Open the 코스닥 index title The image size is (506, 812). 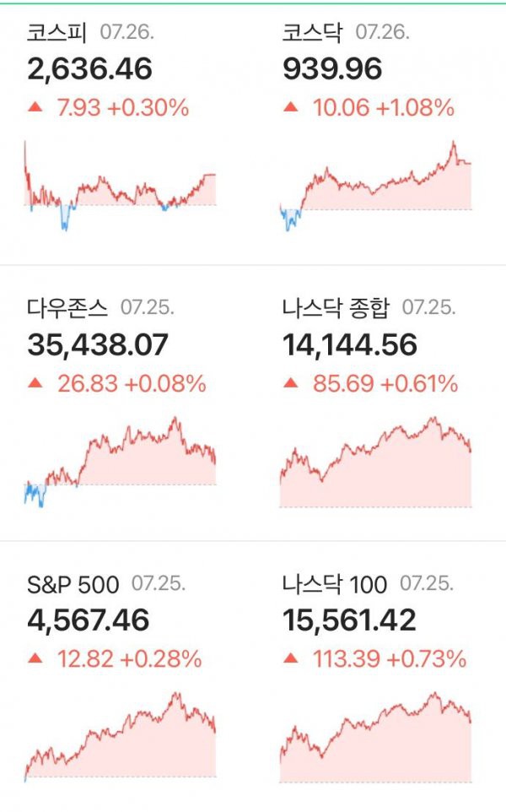click(x=312, y=32)
